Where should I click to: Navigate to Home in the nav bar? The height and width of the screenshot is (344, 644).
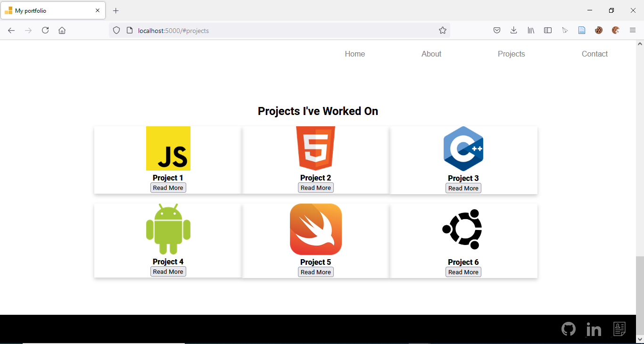click(355, 54)
